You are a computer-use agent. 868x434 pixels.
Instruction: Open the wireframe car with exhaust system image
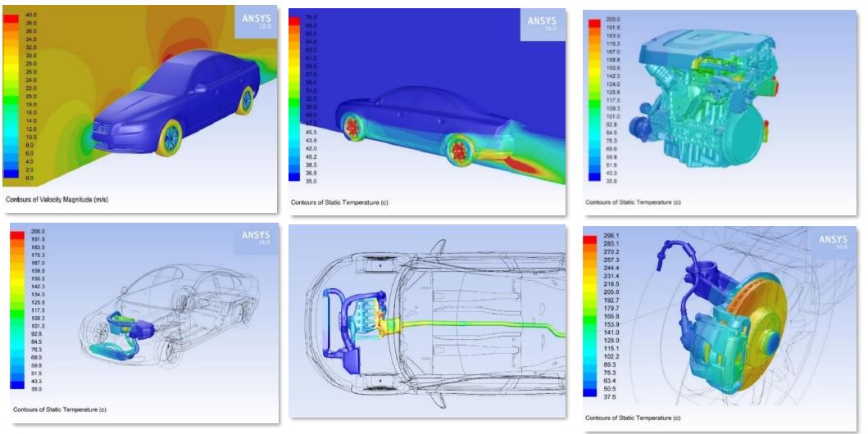(140, 321)
